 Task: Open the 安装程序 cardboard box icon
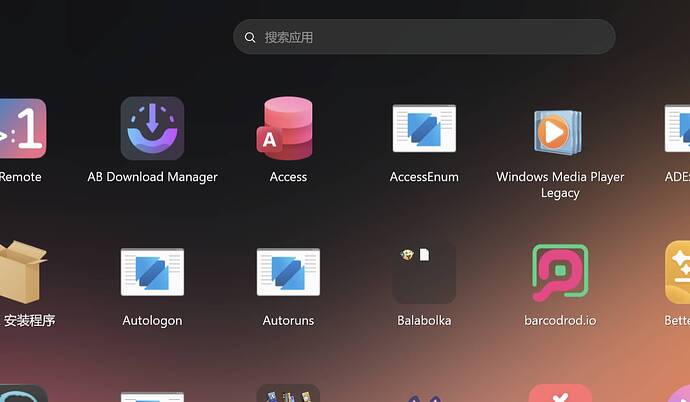point(23,272)
